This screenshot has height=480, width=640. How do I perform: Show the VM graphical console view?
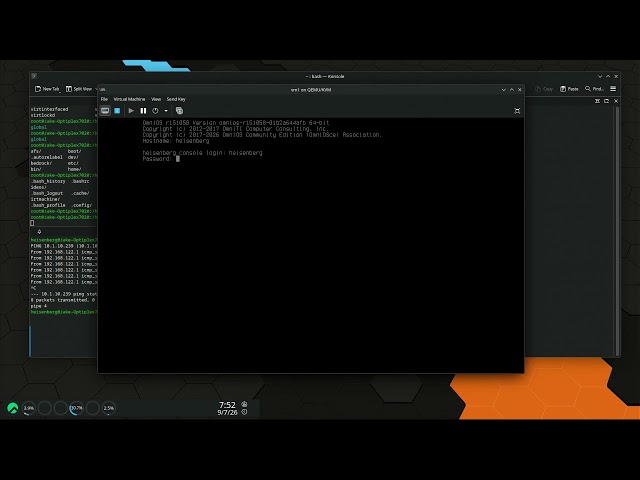click(105, 111)
